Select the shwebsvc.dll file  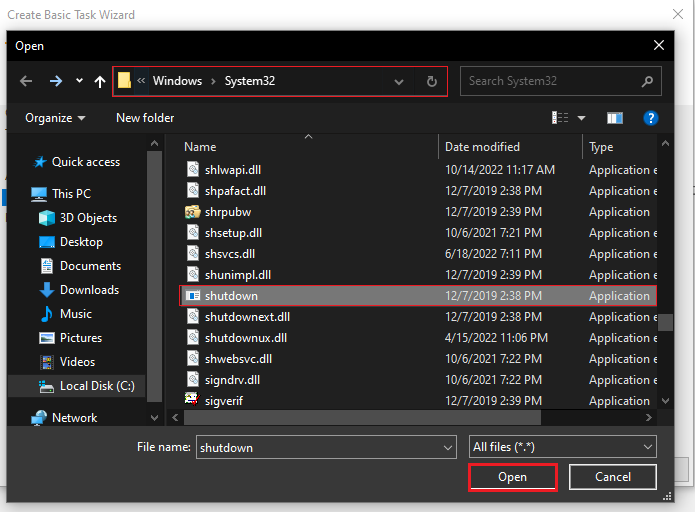click(238, 359)
